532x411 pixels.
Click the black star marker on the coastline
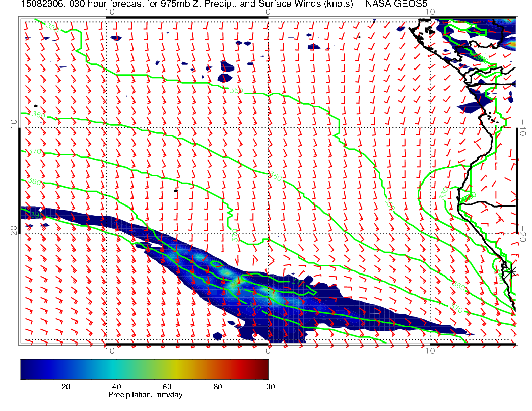[511, 271]
